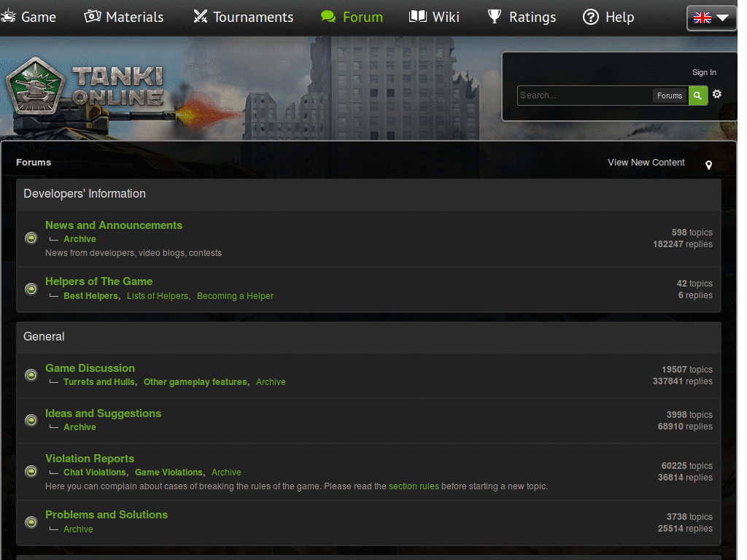
Task: Click the Sign In link
Action: click(x=704, y=72)
